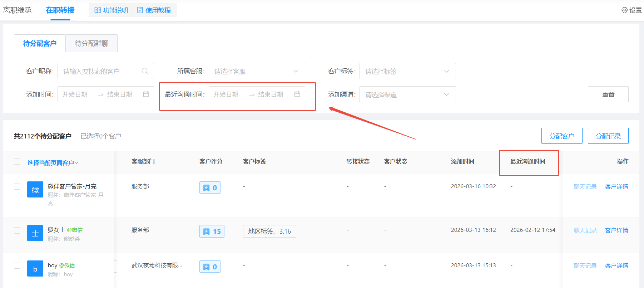The width and height of the screenshot is (644, 288).
Task: Select the checkbox beside customer boy
Action: click(17, 265)
